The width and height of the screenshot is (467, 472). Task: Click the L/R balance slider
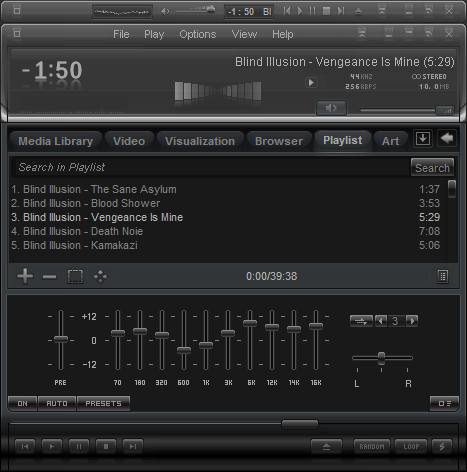click(382, 358)
